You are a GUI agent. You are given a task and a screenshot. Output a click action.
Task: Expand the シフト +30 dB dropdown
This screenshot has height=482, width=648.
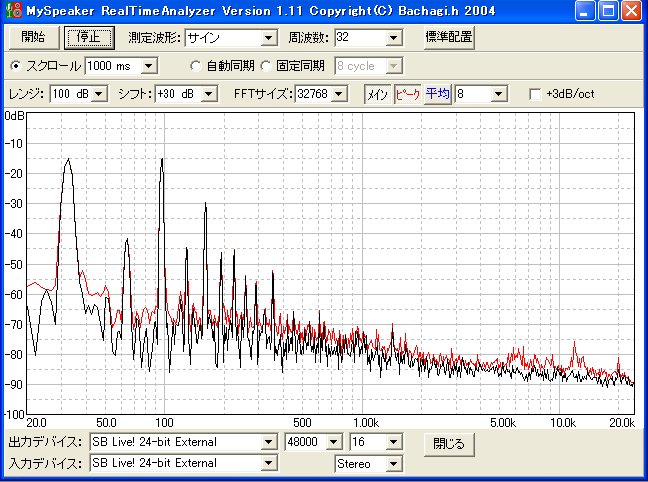pos(210,94)
